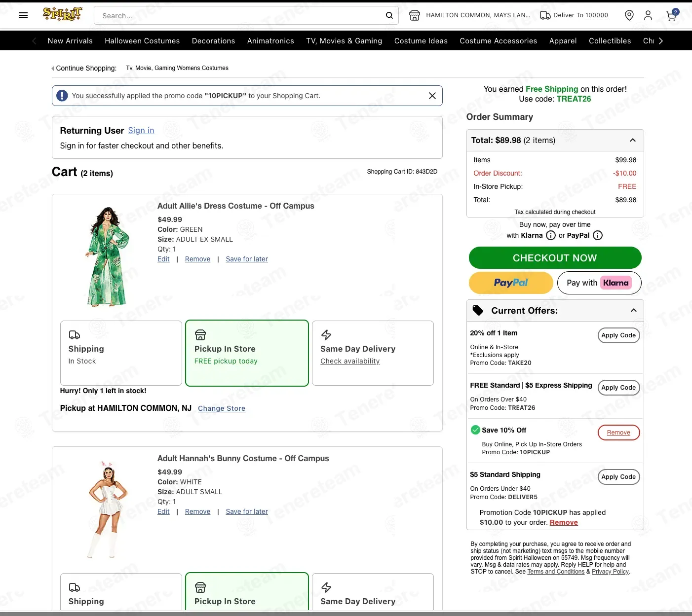This screenshot has width=692, height=616.
Task: Click the store locator pin icon
Action: coord(629,15)
